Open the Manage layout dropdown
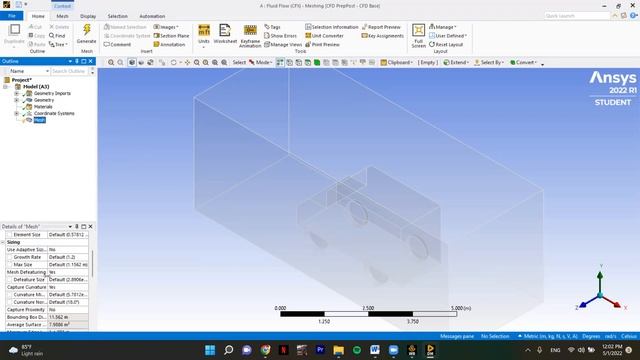The height and width of the screenshot is (360, 640). (443, 27)
